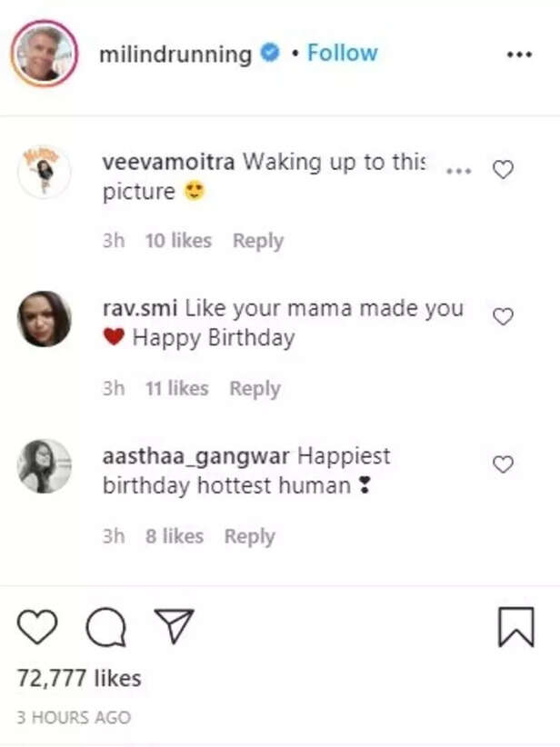This screenshot has height=747, width=560.
Task: Like aasthaa_gangwar's comment
Action: point(503,464)
